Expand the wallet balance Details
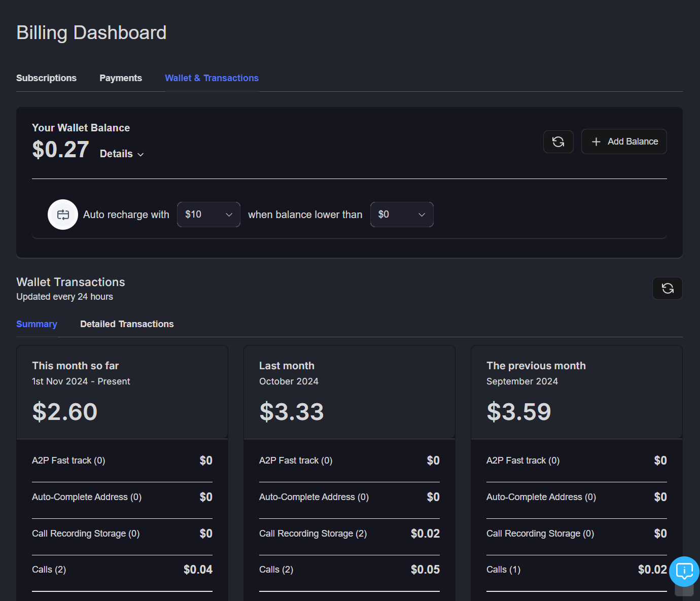The image size is (700, 601). pyautogui.click(x=122, y=154)
